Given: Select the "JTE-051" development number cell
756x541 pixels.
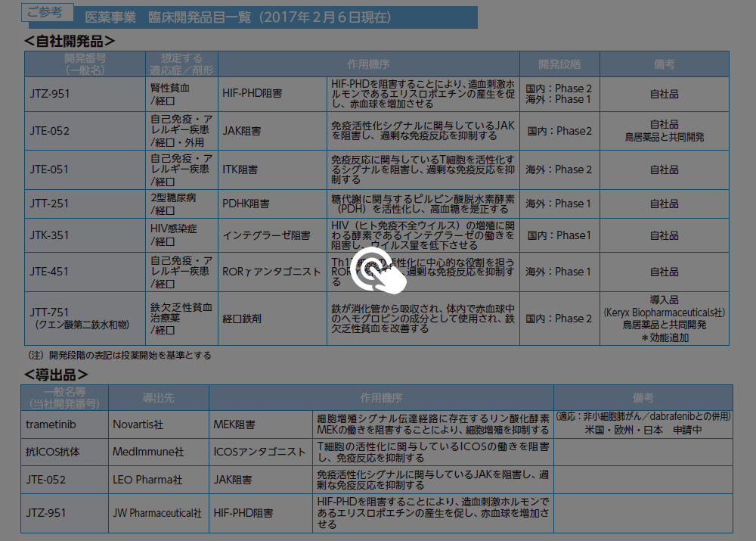Looking at the screenshot, I should pos(85,170).
